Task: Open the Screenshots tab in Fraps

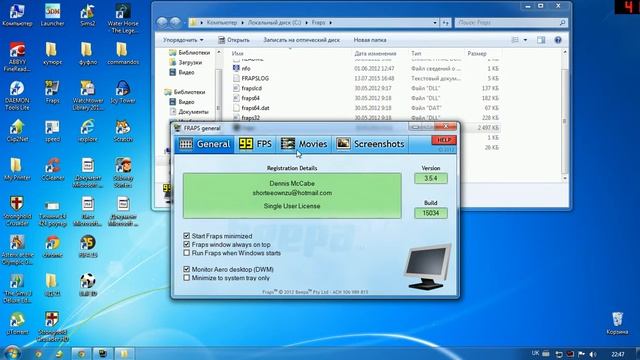Action: point(370,144)
